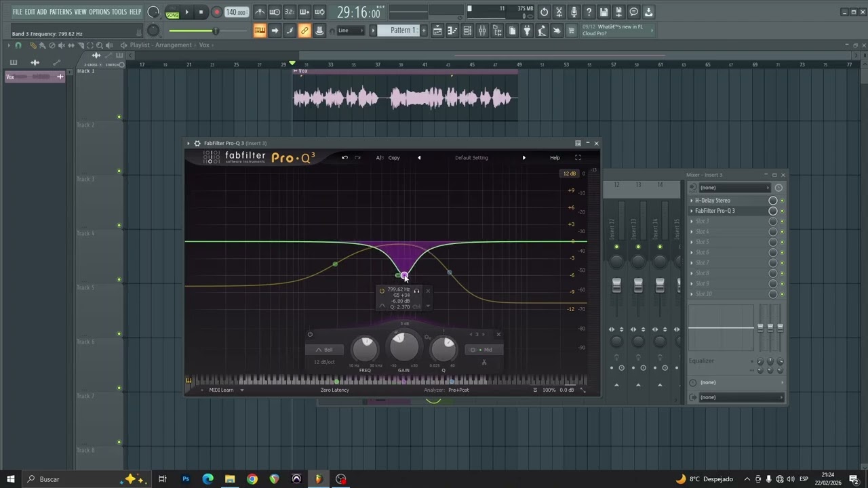Open the help question mark icon
The width and height of the screenshot is (868, 488).
589,12
